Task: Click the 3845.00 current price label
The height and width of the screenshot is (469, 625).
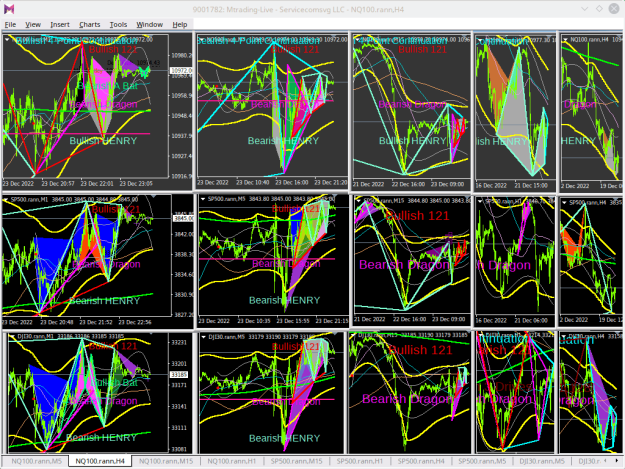Action: 183,218
